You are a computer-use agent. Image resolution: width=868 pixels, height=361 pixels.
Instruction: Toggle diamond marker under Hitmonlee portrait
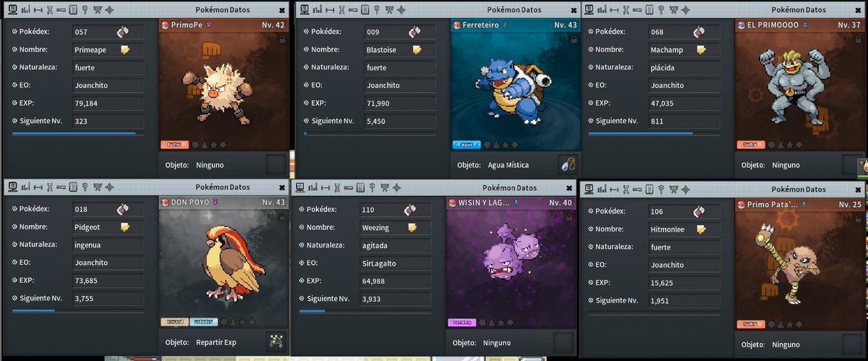click(x=798, y=324)
